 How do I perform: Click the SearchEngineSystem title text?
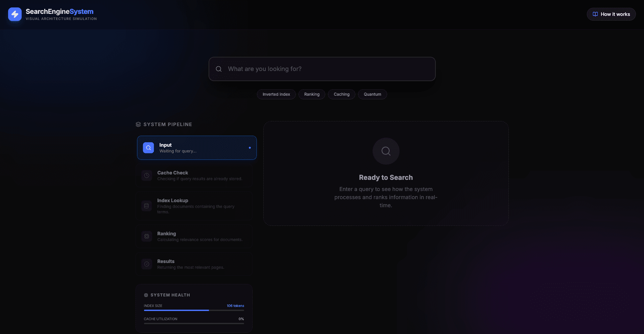coord(59,11)
